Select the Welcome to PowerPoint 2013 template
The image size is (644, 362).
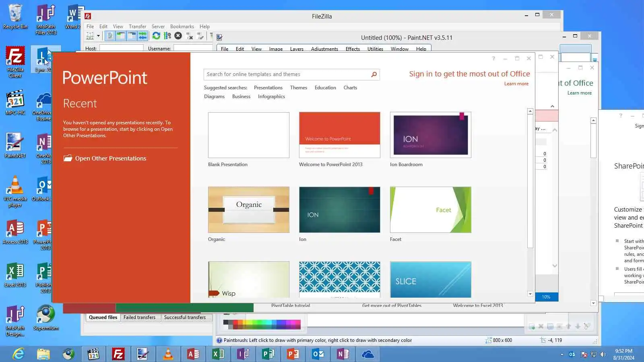click(340, 135)
